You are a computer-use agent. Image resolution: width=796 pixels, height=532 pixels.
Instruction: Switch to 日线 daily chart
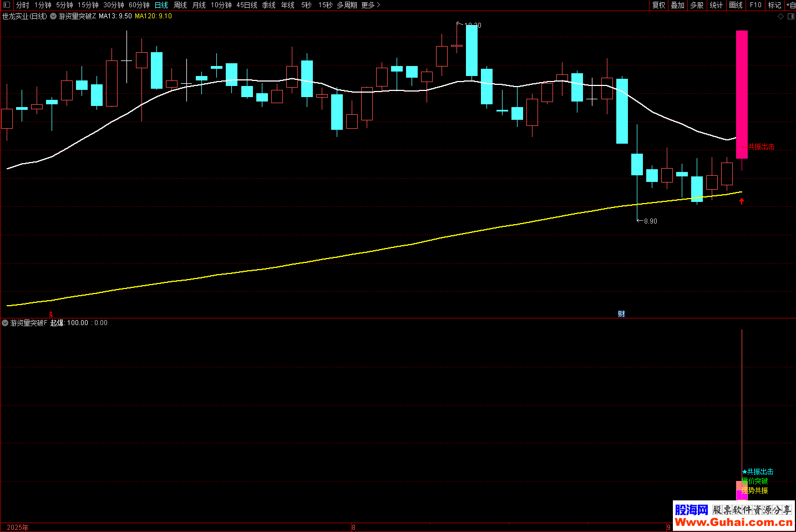(x=161, y=5)
